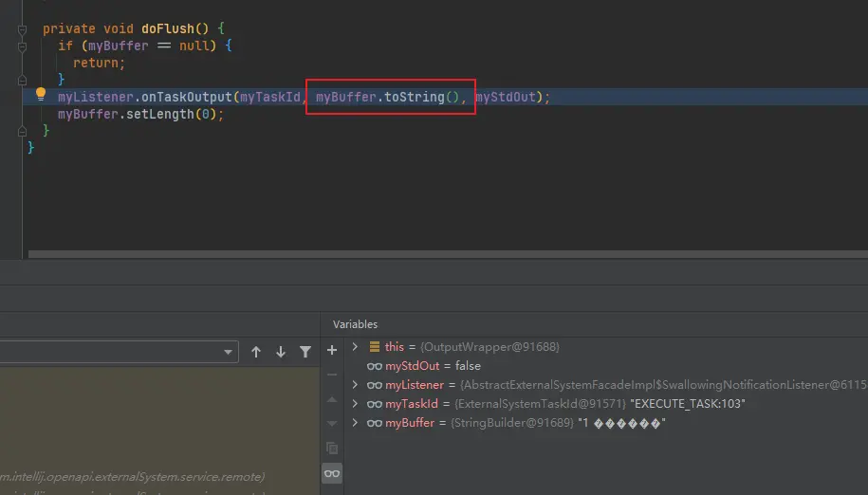
Task: Go to the next frame with down arrow
Action: [281, 352]
